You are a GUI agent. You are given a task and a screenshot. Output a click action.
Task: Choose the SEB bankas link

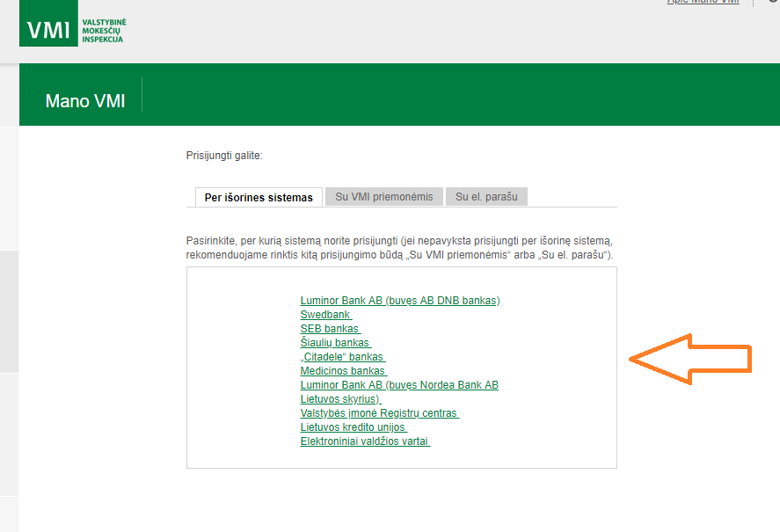pos(331,329)
